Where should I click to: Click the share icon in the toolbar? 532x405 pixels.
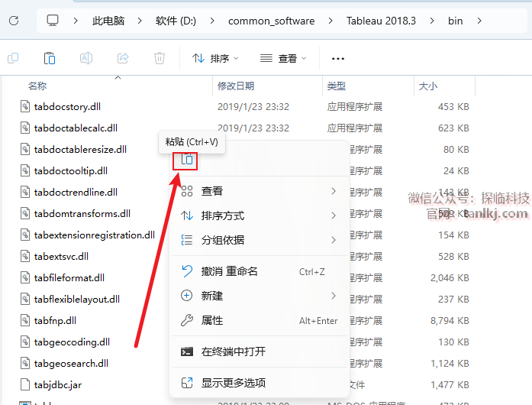123,58
